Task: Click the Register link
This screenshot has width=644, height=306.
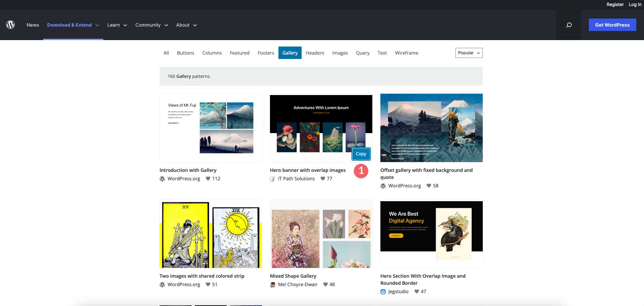Action: click(615, 4)
